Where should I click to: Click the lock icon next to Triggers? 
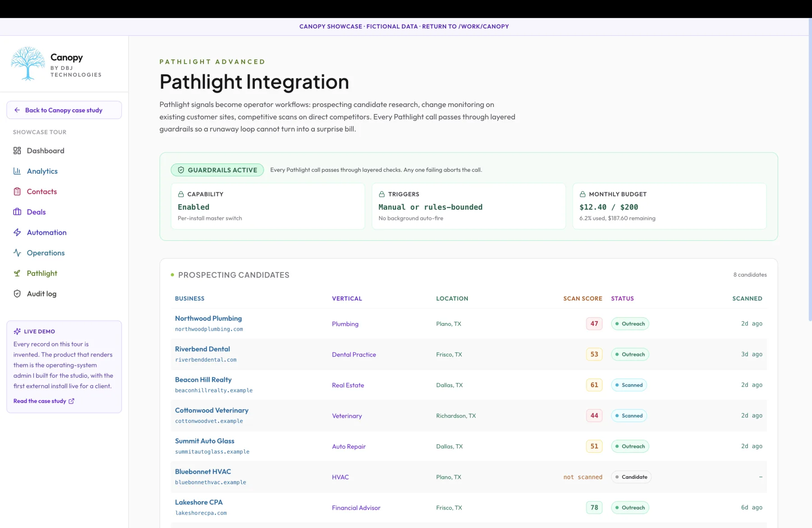click(382, 194)
